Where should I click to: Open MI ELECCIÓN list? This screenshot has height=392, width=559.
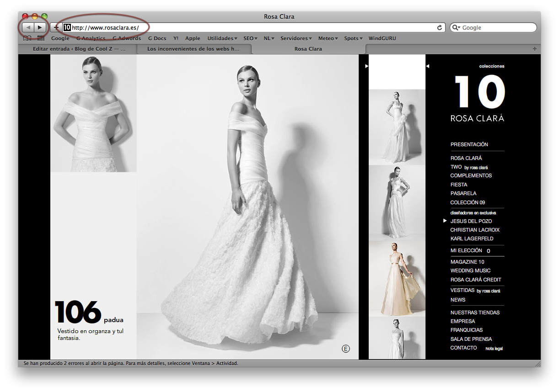point(466,250)
